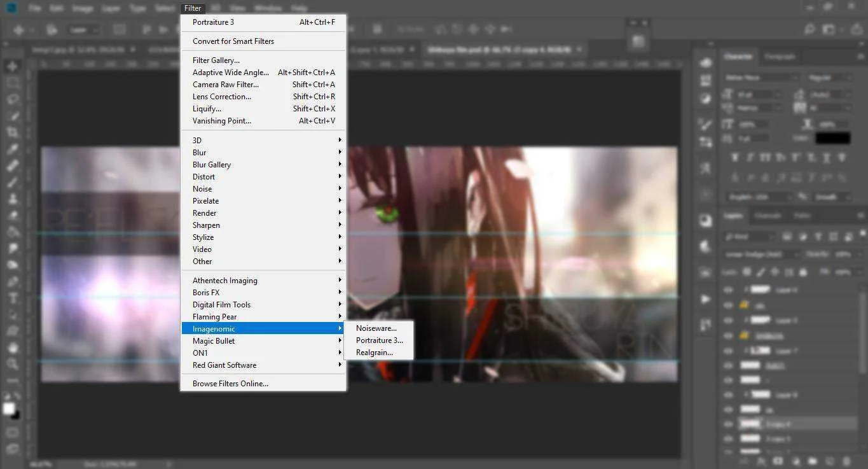The height and width of the screenshot is (469, 868).
Task: Open the File menu
Action: [x=35, y=8]
